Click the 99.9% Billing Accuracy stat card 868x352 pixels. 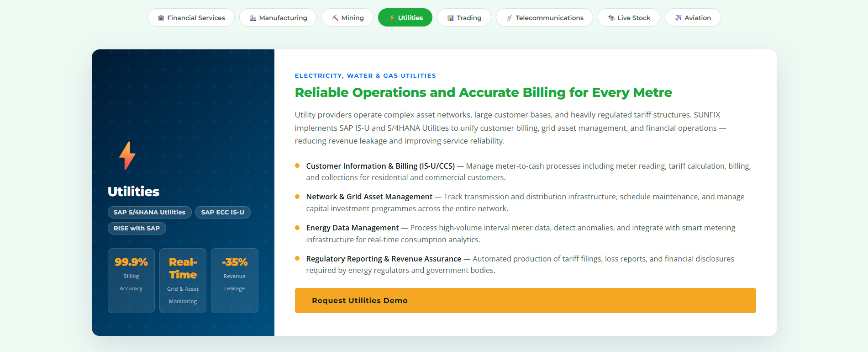pos(131,281)
